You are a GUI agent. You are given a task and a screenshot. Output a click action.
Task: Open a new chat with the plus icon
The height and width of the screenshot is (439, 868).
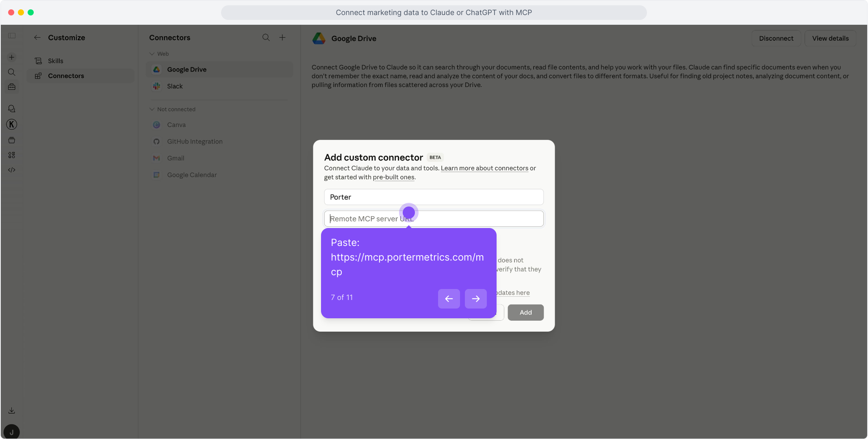11,57
